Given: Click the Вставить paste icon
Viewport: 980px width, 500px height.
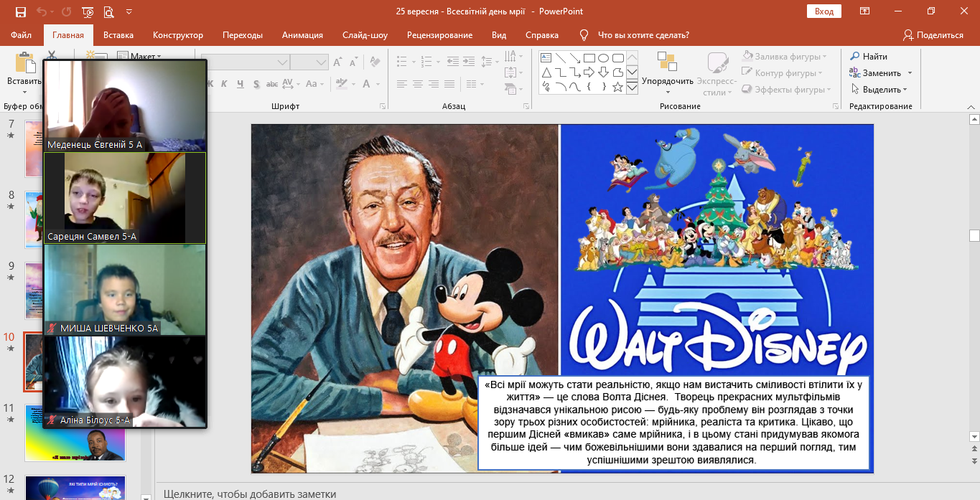Looking at the screenshot, I should (x=24, y=63).
